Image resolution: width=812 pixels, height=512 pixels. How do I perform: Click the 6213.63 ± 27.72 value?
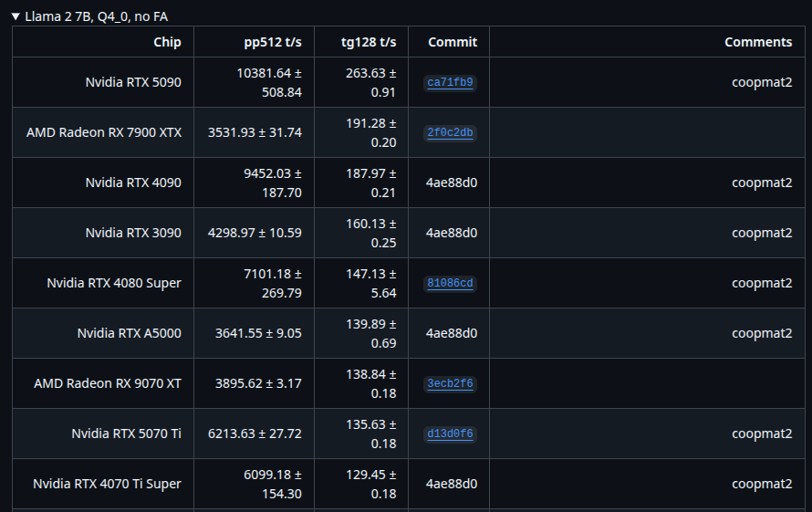click(255, 434)
